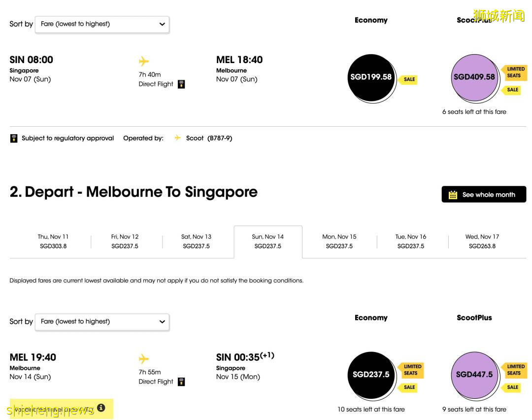
Task: Click regulatory icon in footnote legend
Action: click(14, 139)
